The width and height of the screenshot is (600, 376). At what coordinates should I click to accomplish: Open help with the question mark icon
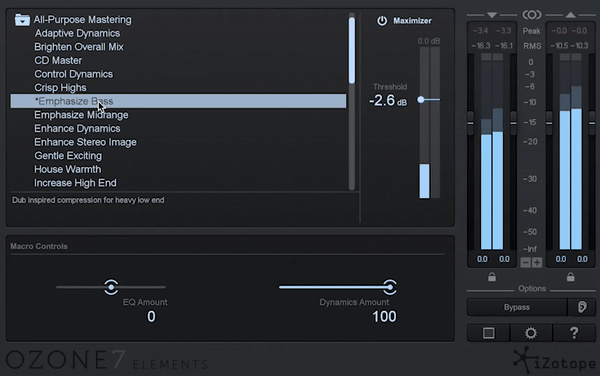click(574, 333)
